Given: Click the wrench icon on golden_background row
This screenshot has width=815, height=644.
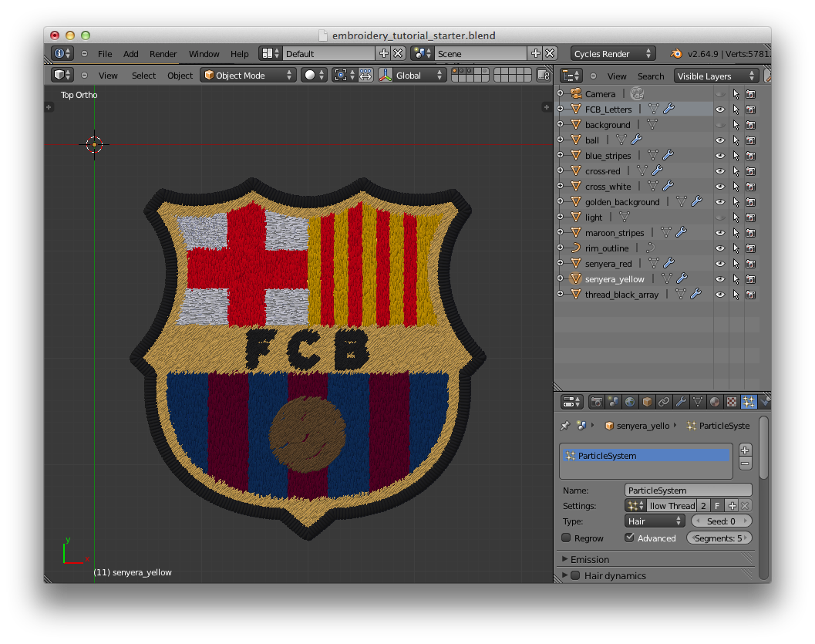Looking at the screenshot, I should point(697,201).
